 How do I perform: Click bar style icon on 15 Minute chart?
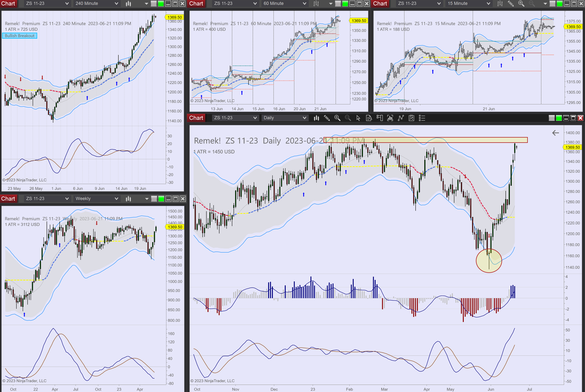click(500, 4)
